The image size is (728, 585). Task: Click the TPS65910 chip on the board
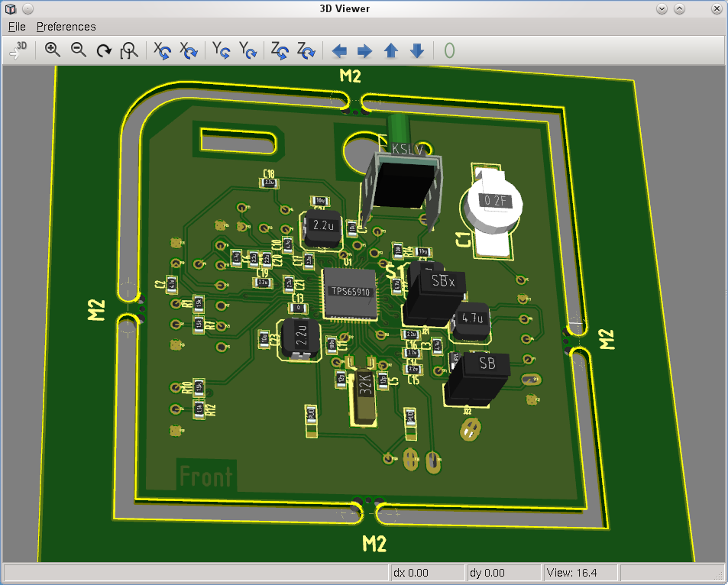coord(350,292)
